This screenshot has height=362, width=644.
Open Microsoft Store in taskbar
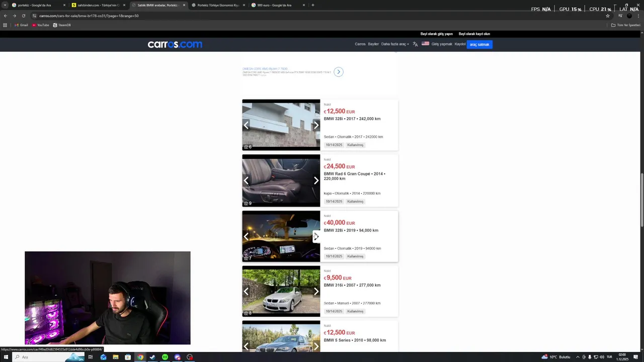(128, 357)
